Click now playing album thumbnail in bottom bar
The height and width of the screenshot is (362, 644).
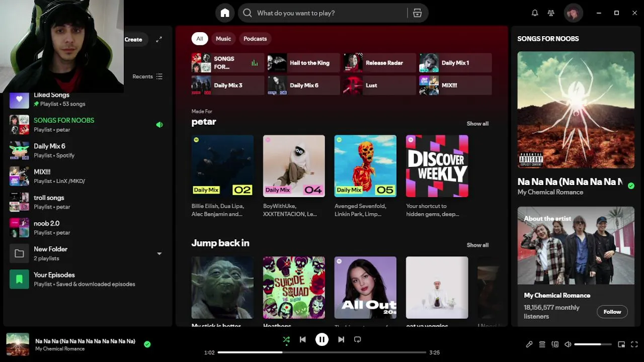(18, 344)
